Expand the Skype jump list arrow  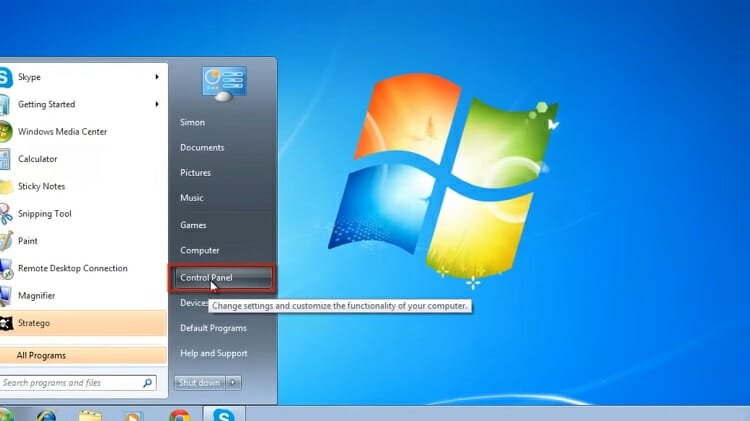[x=157, y=77]
